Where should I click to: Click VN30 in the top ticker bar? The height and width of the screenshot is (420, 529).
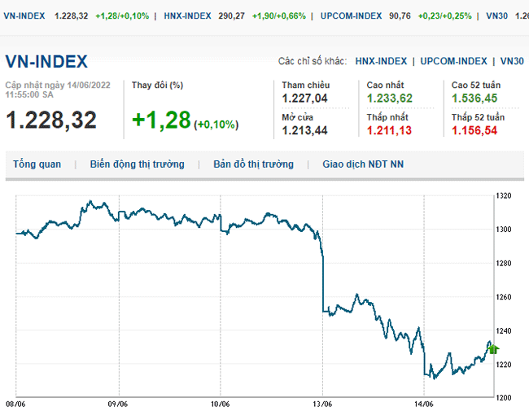click(x=497, y=15)
